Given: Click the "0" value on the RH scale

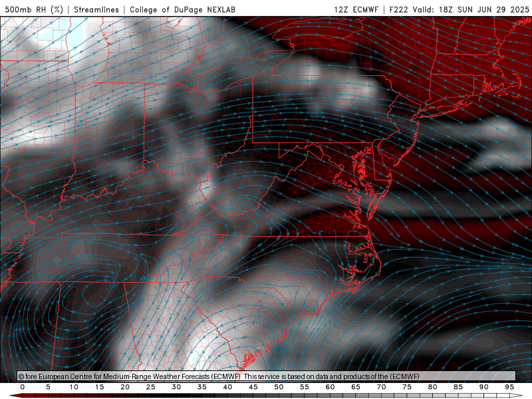Looking at the screenshot, I should tap(23, 387).
